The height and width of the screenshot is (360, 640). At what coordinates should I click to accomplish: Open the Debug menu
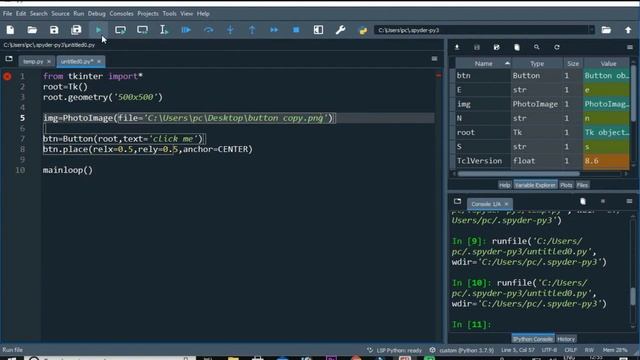pos(97,13)
